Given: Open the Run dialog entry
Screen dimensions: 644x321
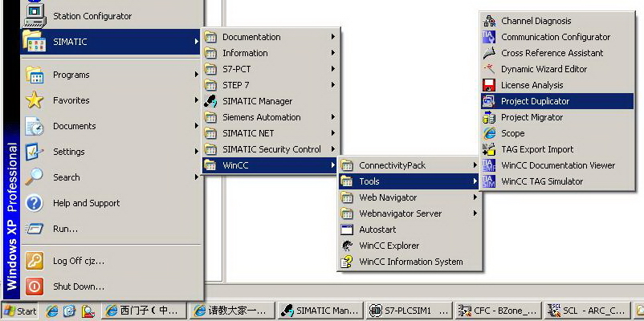Looking at the screenshot, I should tap(65, 229).
